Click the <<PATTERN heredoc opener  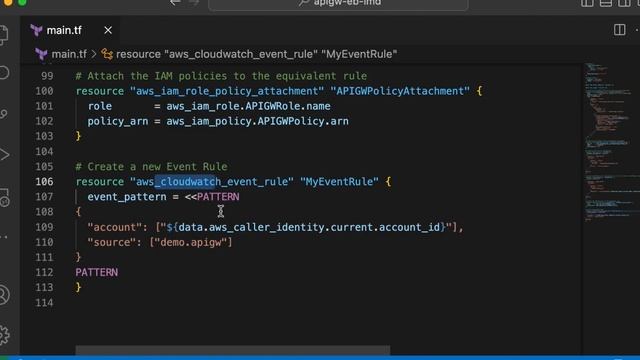tap(212, 197)
